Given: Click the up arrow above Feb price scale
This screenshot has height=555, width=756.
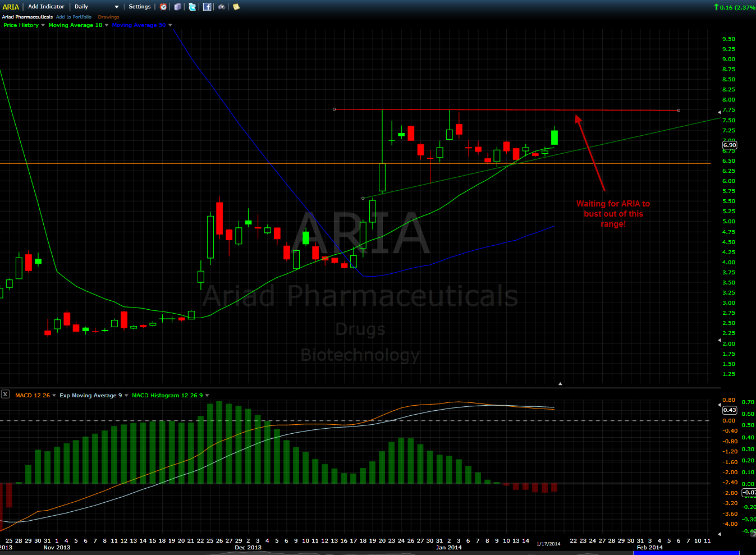Looking at the screenshot, I should (560, 383).
